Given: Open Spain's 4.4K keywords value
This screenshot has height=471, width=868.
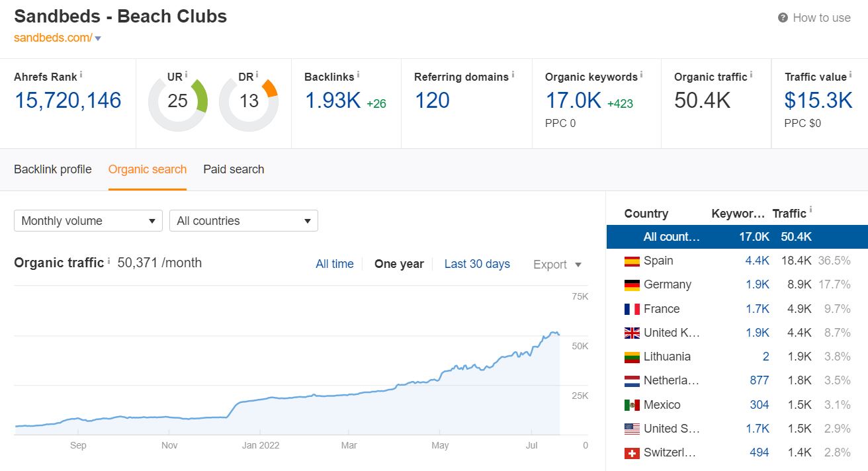Looking at the screenshot, I should [757, 261].
